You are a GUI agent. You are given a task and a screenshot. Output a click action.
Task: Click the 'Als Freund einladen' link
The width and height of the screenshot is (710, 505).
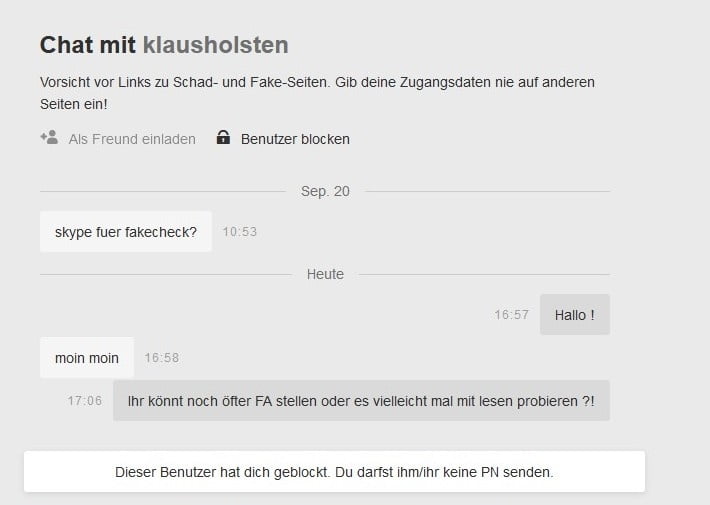(x=132, y=139)
